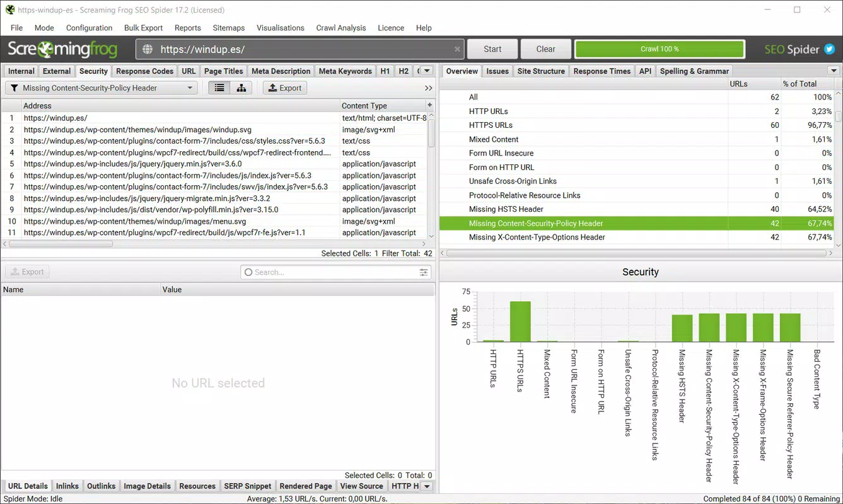Select the Mixed Content row

(x=636, y=139)
